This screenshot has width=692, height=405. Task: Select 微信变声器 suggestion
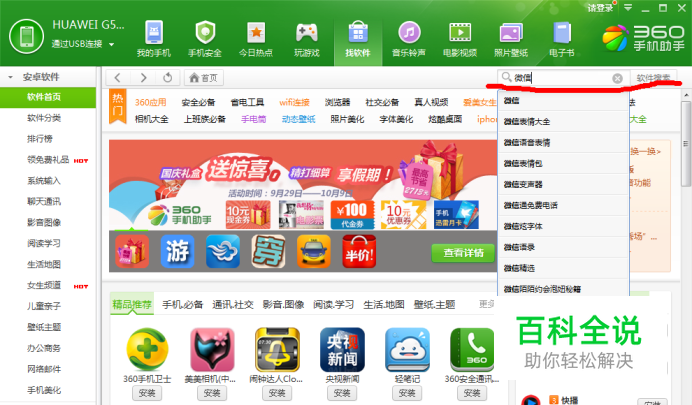click(x=563, y=184)
